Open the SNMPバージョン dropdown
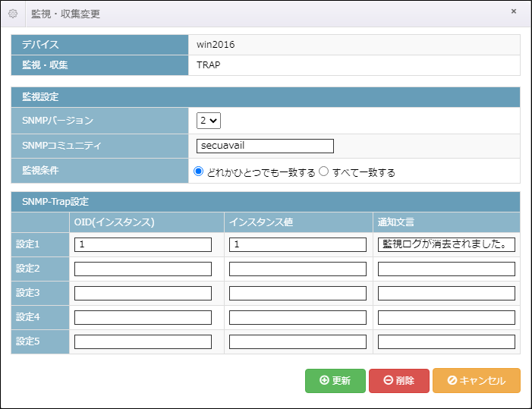Image resolution: width=532 pixels, height=409 pixels. 208,121
